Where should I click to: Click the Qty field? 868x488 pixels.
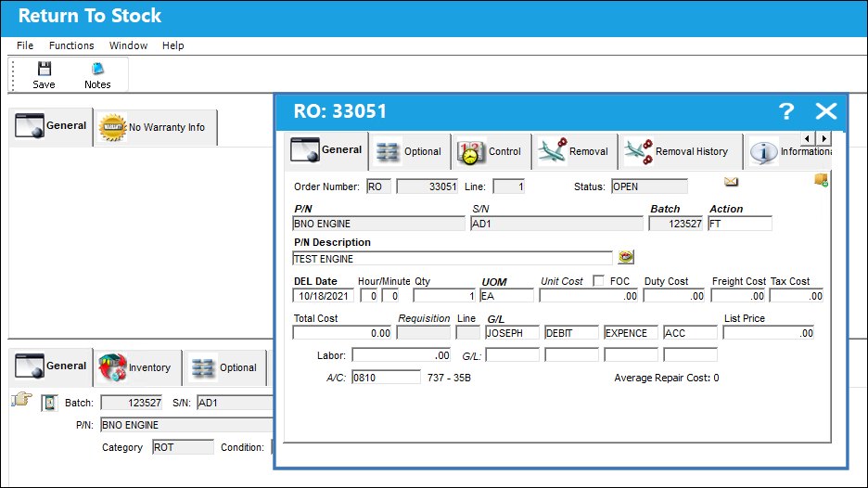[x=444, y=296]
